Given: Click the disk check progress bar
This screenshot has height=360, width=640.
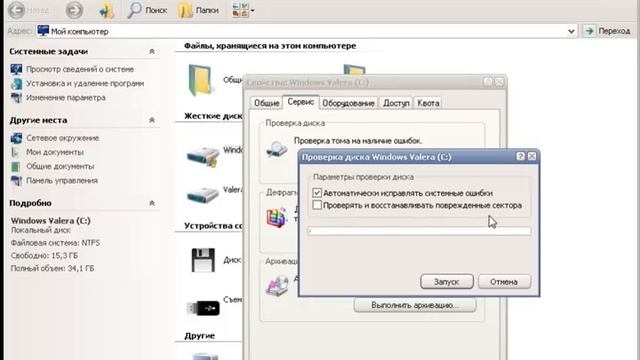Looking at the screenshot, I should 419,231.
